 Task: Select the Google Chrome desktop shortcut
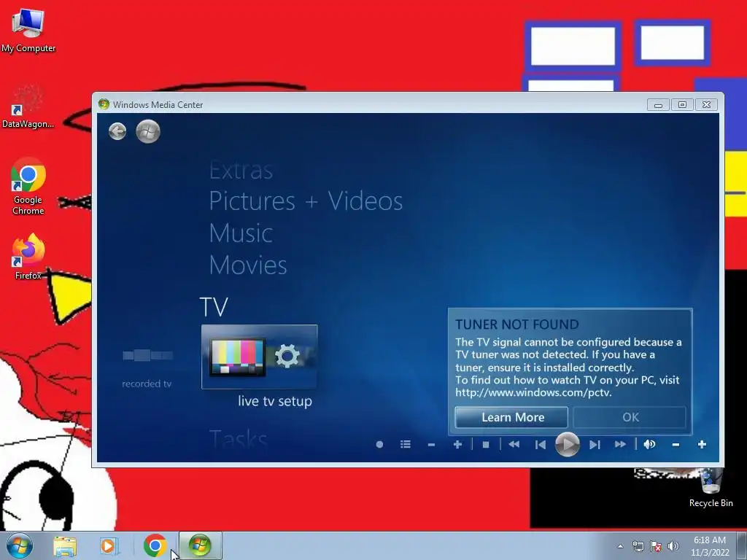click(x=28, y=186)
